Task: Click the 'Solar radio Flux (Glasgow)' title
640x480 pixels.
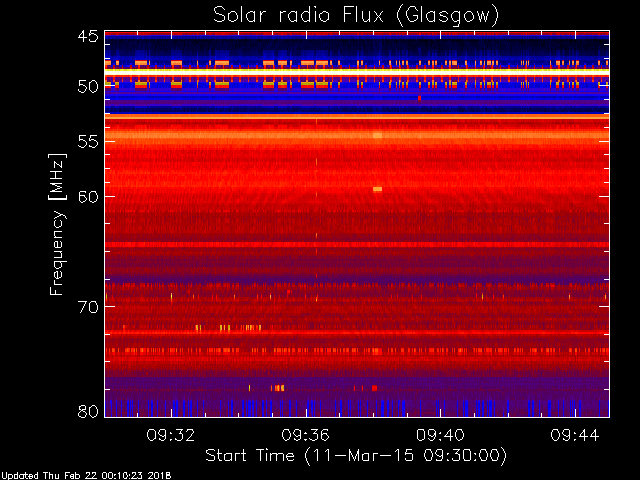Action: tap(356, 16)
